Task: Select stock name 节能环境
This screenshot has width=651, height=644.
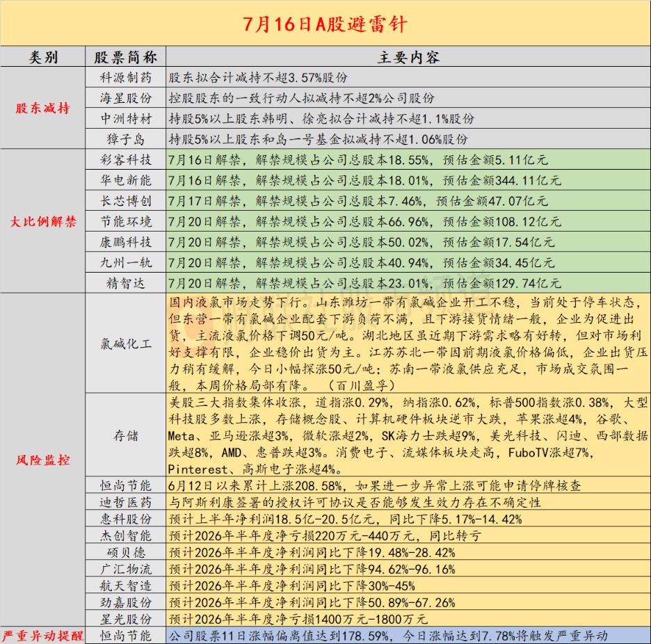Action: (x=125, y=221)
